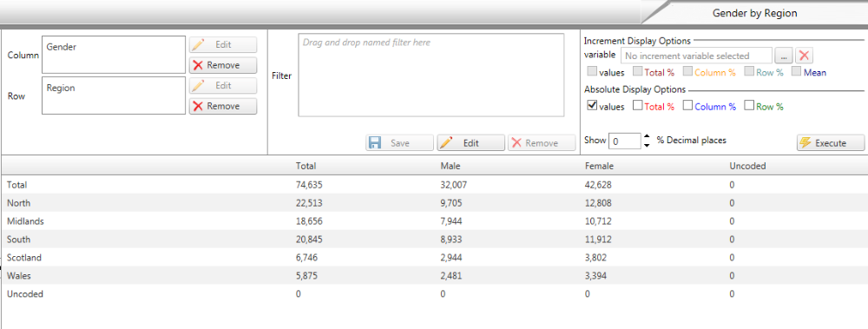Enable Absolute Total % checkbox

click(x=638, y=106)
